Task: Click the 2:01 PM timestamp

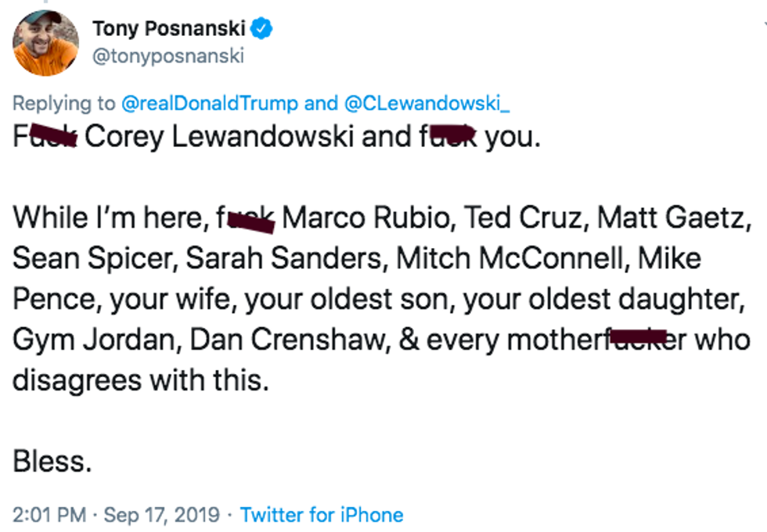Action: pyautogui.click(x=51, y=515)
